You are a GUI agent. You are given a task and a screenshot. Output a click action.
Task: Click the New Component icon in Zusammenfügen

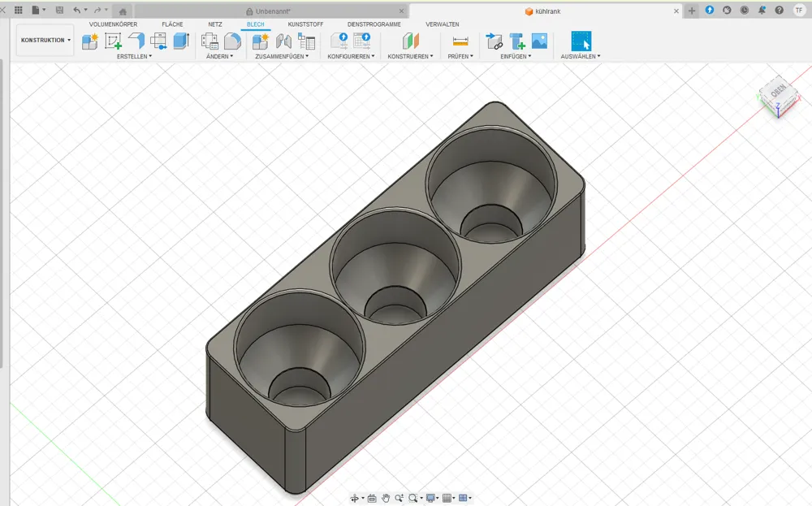[261, 41]
